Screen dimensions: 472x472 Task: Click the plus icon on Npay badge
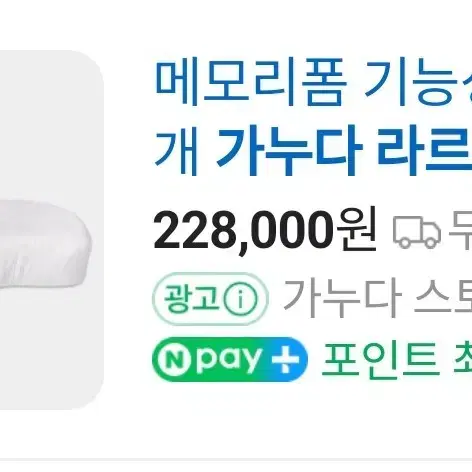pyautogui.click(x=288, y=360)
